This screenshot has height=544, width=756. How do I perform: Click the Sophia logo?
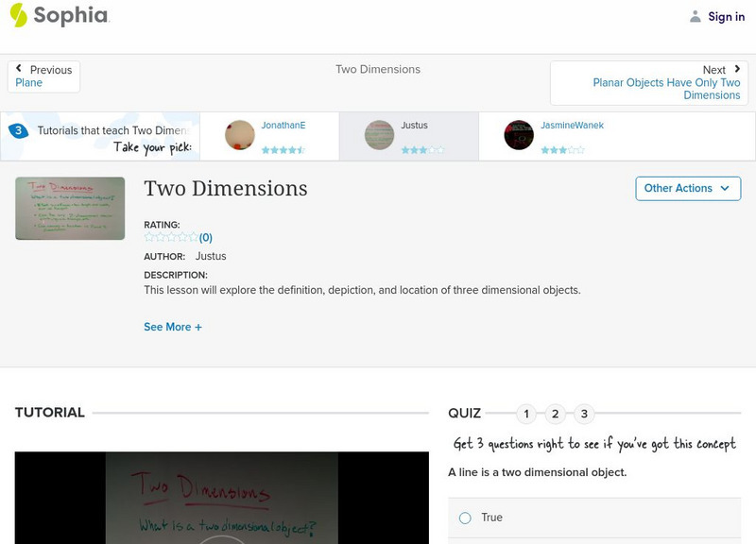pyautogui.click(x=57, y=16)
